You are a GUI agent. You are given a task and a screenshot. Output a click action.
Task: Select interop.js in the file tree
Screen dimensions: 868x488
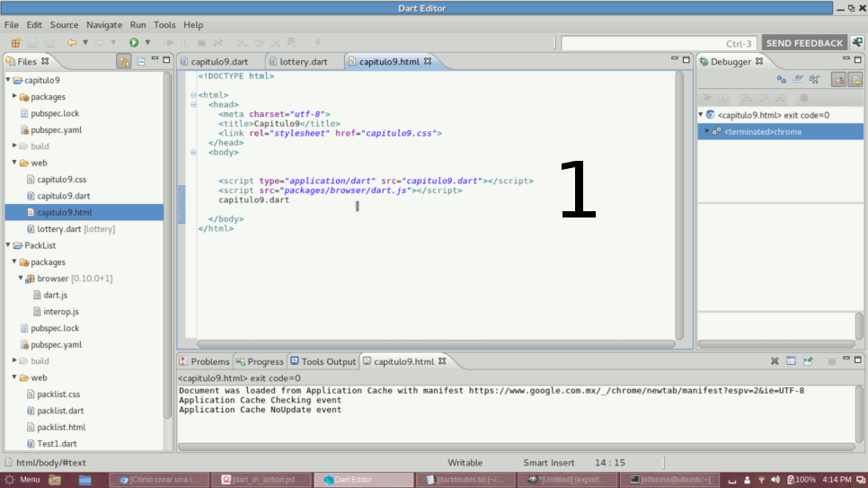pos(61,311)
